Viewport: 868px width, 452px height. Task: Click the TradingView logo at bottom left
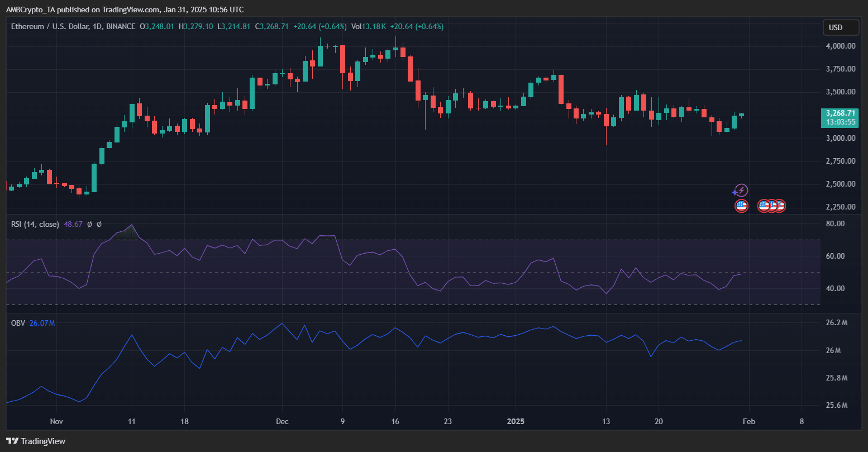tap(36, 441)
